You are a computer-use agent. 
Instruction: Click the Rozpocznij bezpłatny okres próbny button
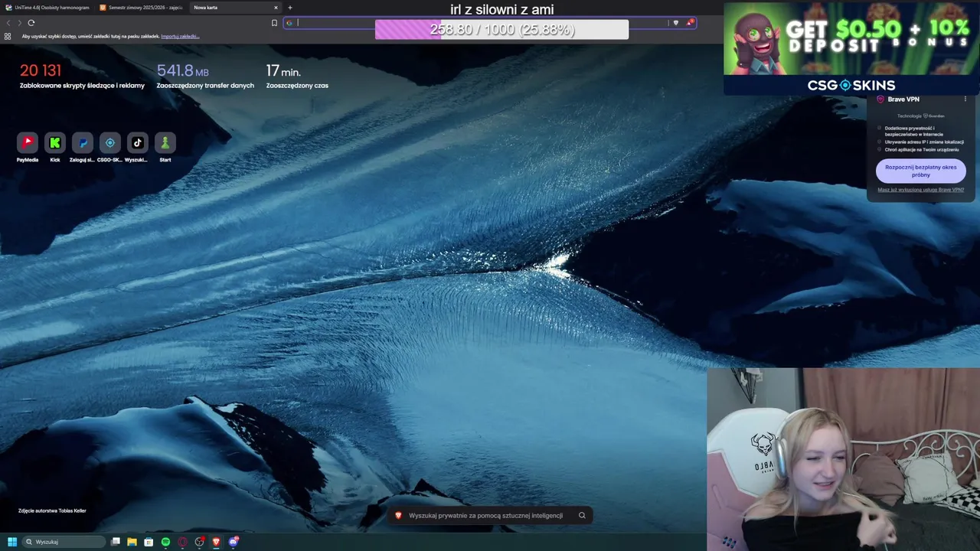click(x=920, y=171)
